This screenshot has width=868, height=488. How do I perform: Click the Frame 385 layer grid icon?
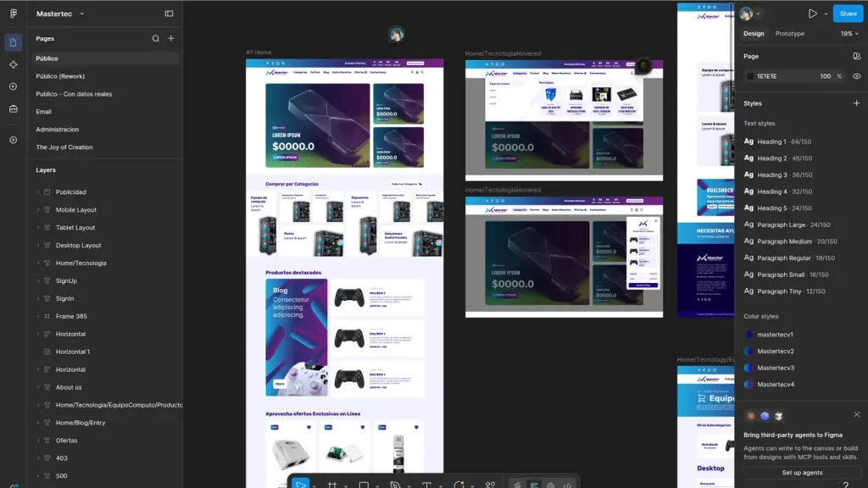coord(47,317)
